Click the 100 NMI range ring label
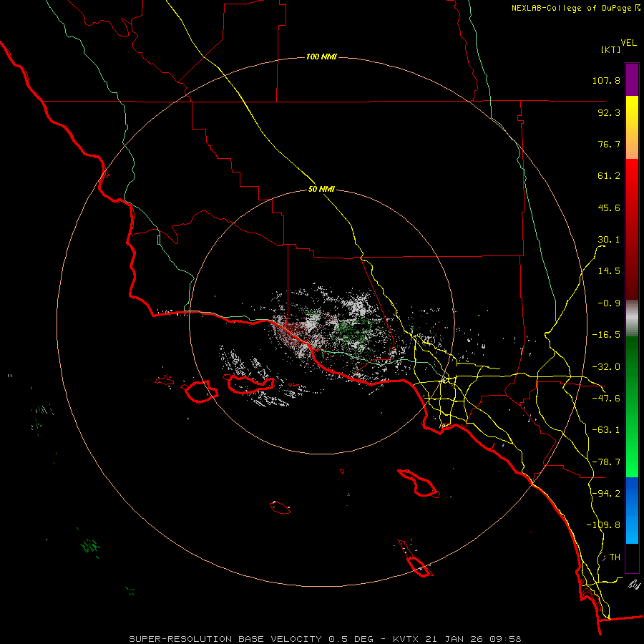 (x=321, y=57)
